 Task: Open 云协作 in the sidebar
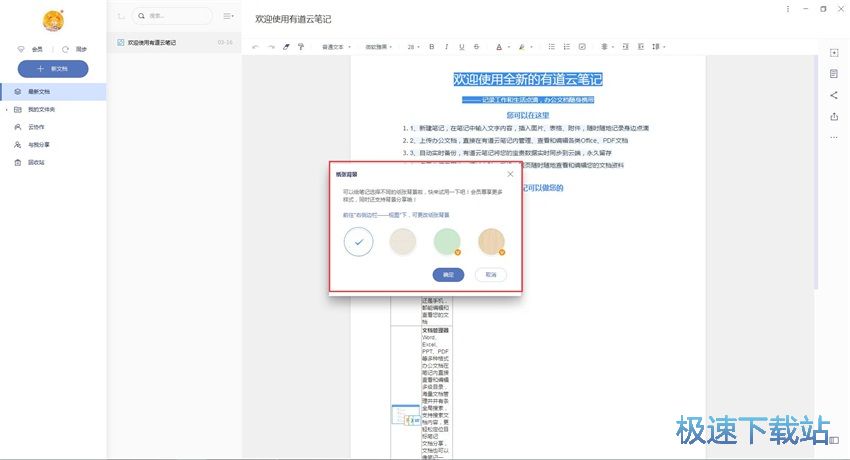pos(53,127)
